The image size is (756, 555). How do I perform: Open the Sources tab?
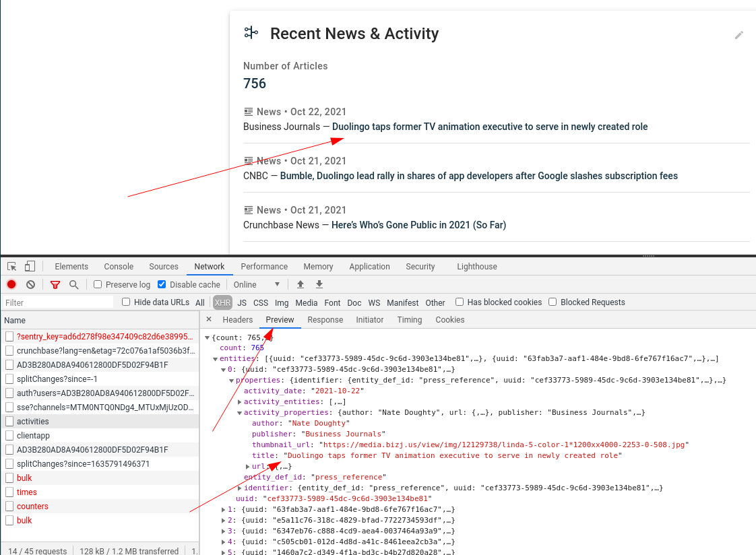(x=164, y=267)
